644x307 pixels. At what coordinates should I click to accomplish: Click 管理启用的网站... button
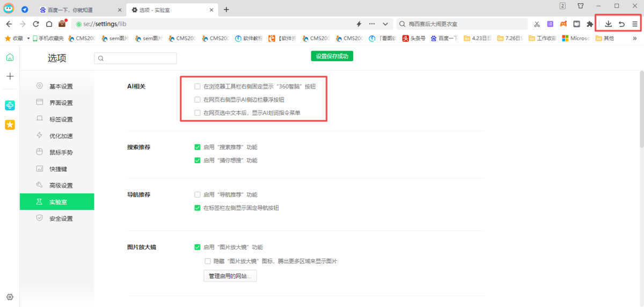[x=230, y=276]
